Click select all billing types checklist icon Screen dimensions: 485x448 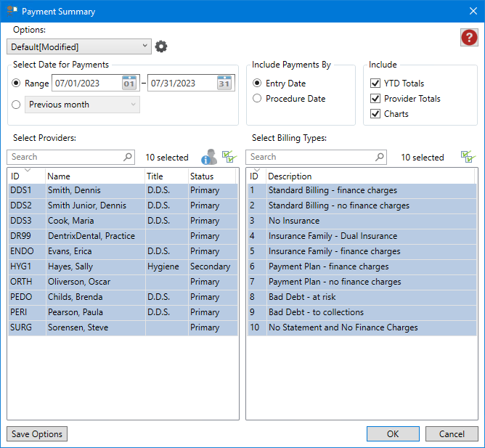click(x=468, y=156)
